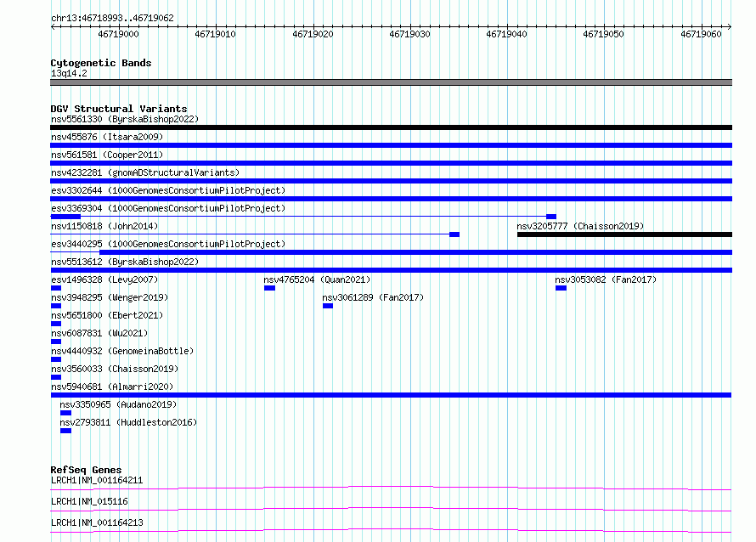Click ruler position 46719020
756x542 pixels.
pos(313,34)
